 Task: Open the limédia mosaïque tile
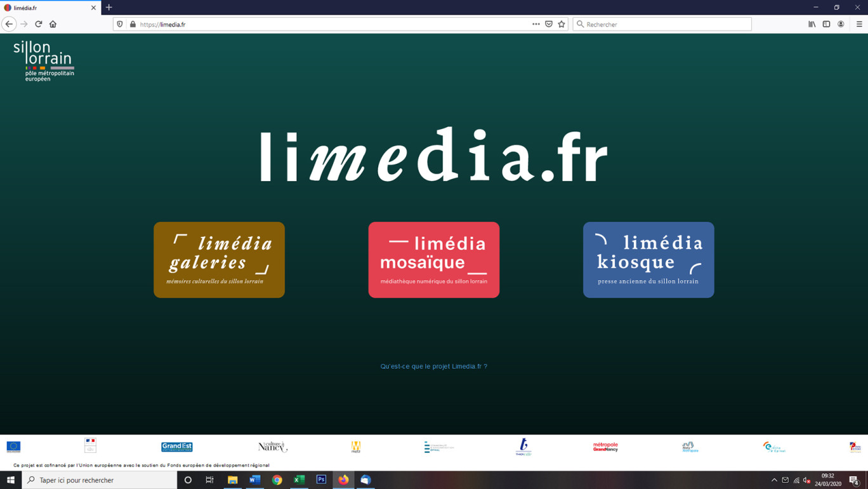coord(434,260)
